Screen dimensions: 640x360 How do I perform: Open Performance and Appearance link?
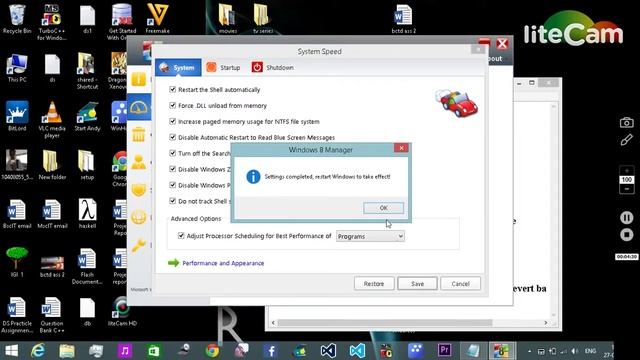[x=223, y=263]
